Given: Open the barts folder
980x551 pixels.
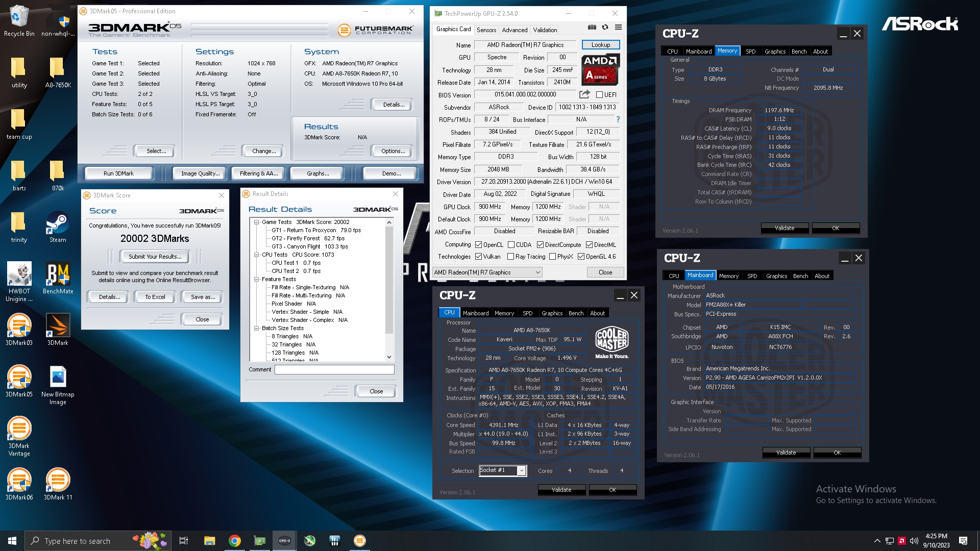Looking at the screenshot, I should point(19,176).
